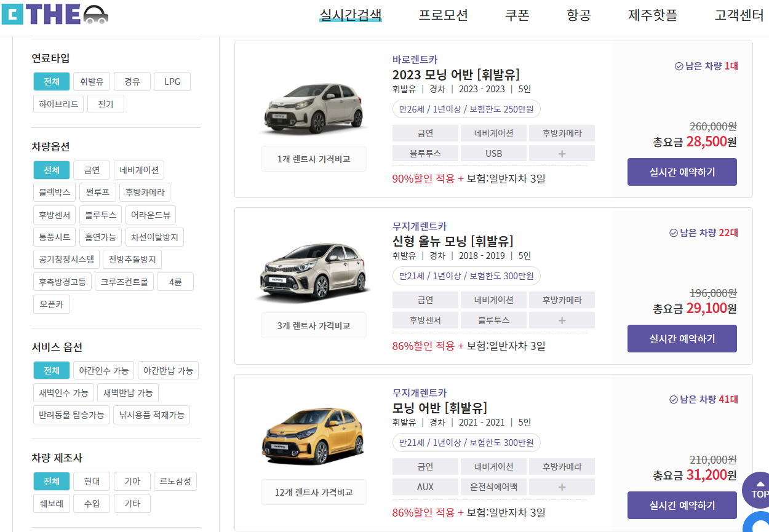Toggle the 후방카메라 filter in sidebar

pyautogui.click(x=145, y=192)
